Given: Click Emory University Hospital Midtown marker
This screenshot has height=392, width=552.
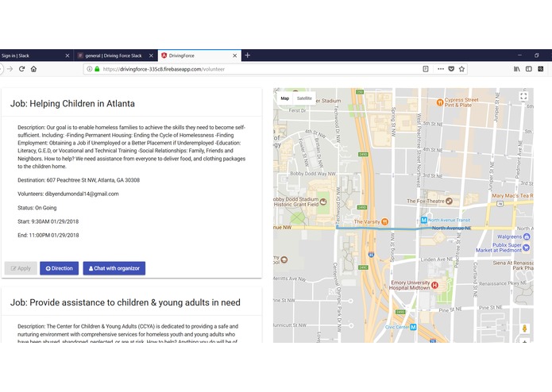Looking at the screenshot, I should (x=434, y=285).
